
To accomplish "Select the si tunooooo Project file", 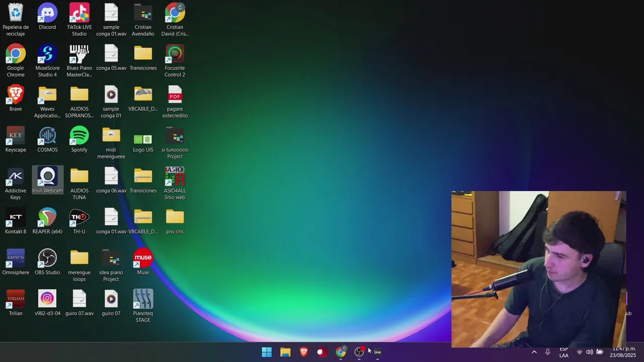I will click(x=175, y=143).
